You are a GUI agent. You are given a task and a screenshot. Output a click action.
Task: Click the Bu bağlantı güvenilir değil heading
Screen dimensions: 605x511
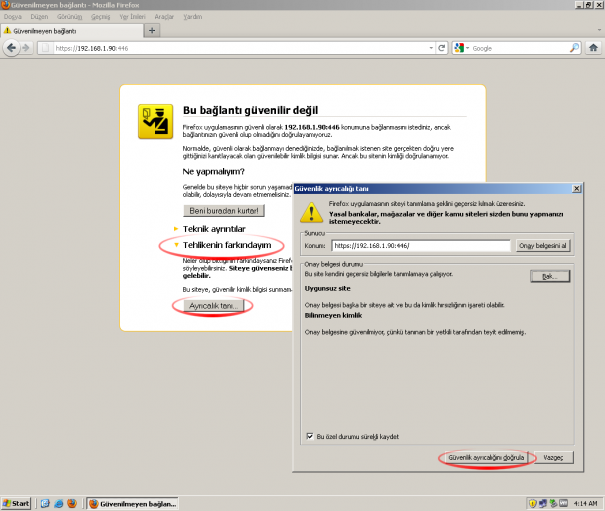pos(250,110)
